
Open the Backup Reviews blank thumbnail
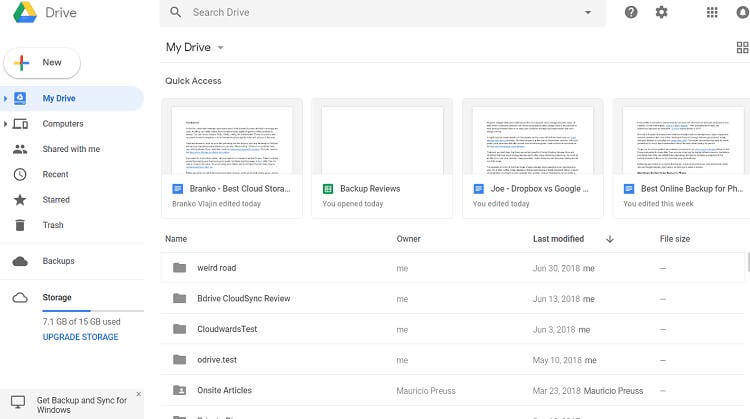tap(382, 141)
